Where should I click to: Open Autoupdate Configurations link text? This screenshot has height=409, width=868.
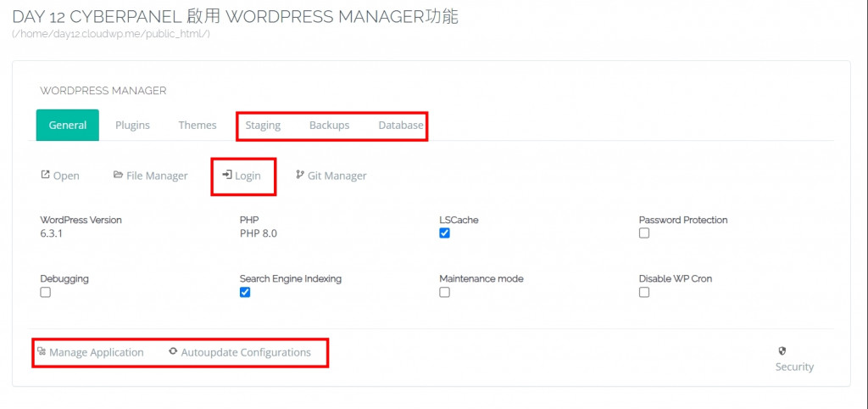(246, 352)
